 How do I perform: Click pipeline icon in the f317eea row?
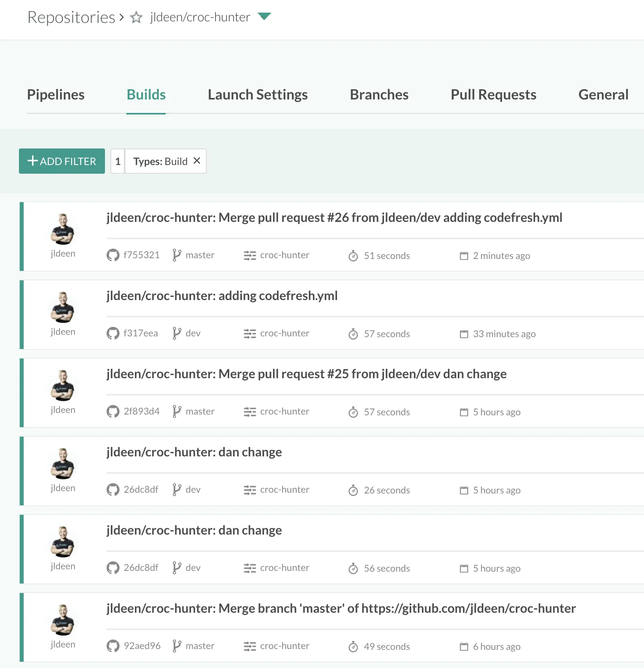250,334
